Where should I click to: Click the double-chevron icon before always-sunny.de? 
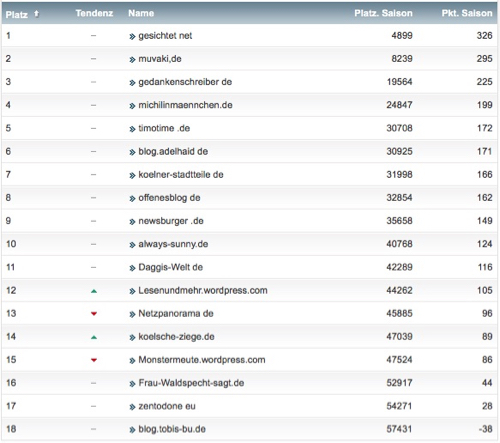(x=132, y=245)
